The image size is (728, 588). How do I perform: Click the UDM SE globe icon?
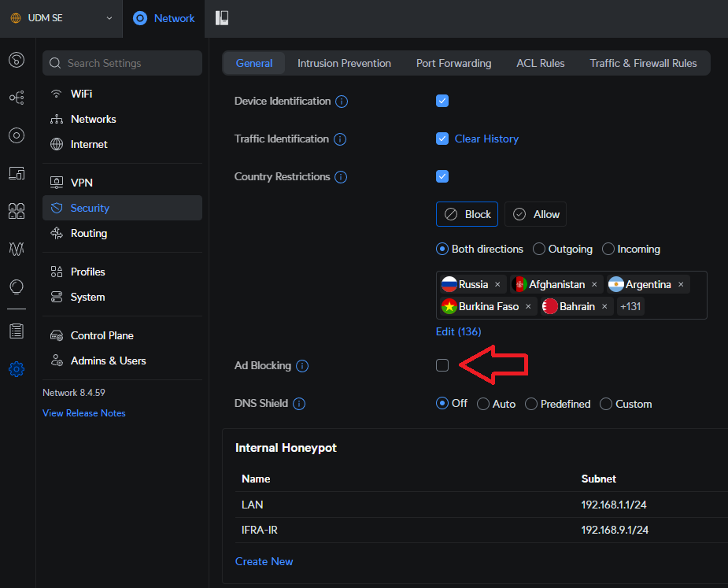(16, 18)
